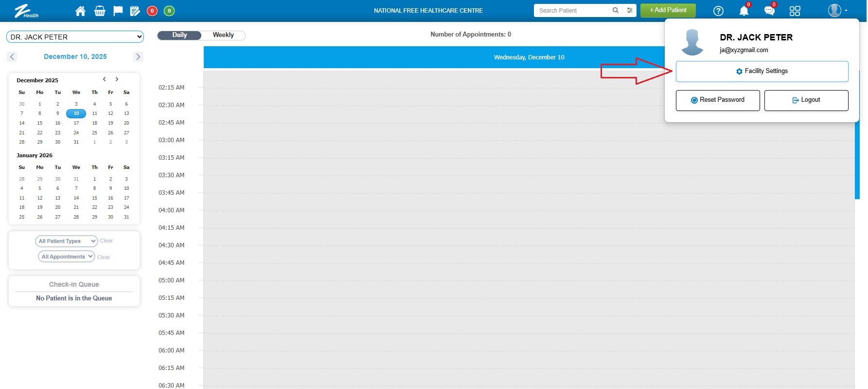Click the search magnifier icon
Screen dimensions: 868x389
[615, 10]
